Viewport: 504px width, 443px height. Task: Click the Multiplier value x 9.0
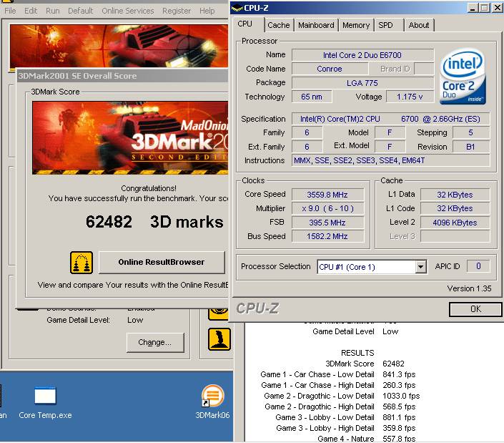click(x=327, y=208)
